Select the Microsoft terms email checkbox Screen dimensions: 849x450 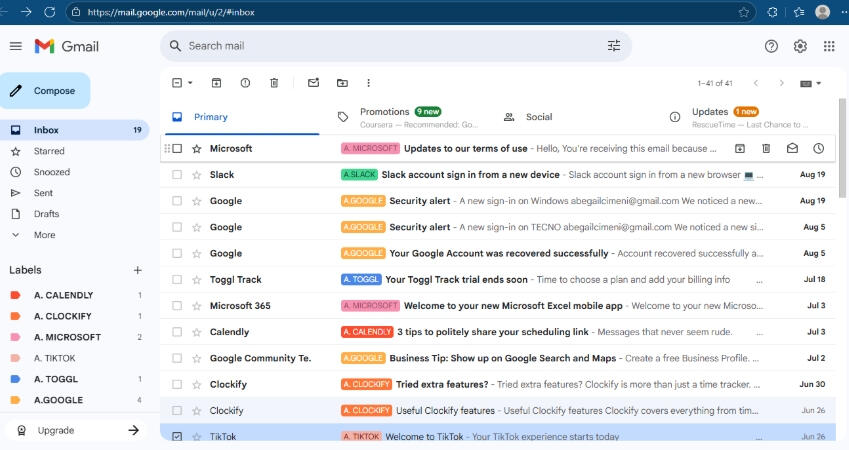(x=177, y=148)
